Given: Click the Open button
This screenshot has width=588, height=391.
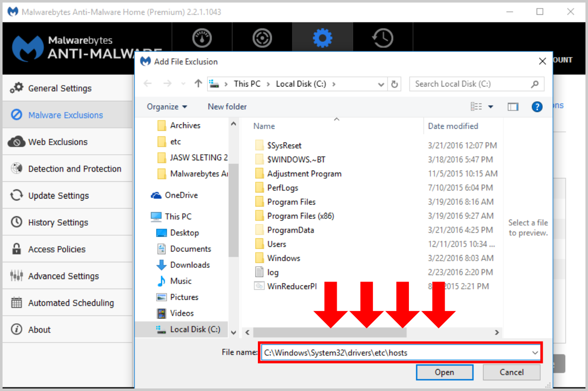Looking at the screenshot, I should pos(445,372).
